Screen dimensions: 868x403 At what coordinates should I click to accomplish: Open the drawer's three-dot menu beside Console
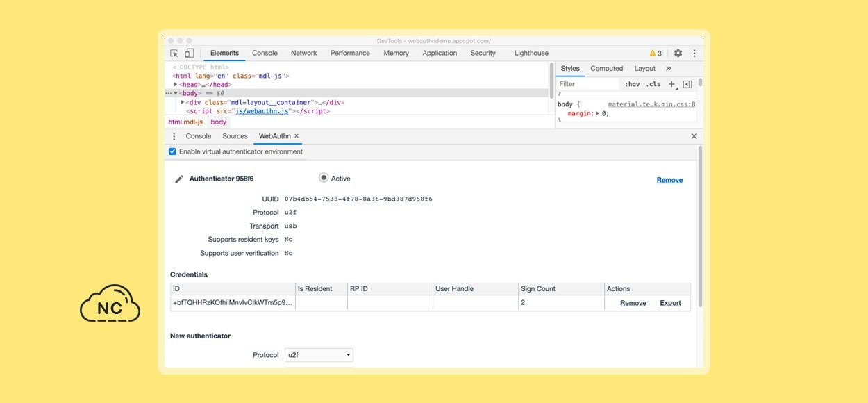[174, 136]
